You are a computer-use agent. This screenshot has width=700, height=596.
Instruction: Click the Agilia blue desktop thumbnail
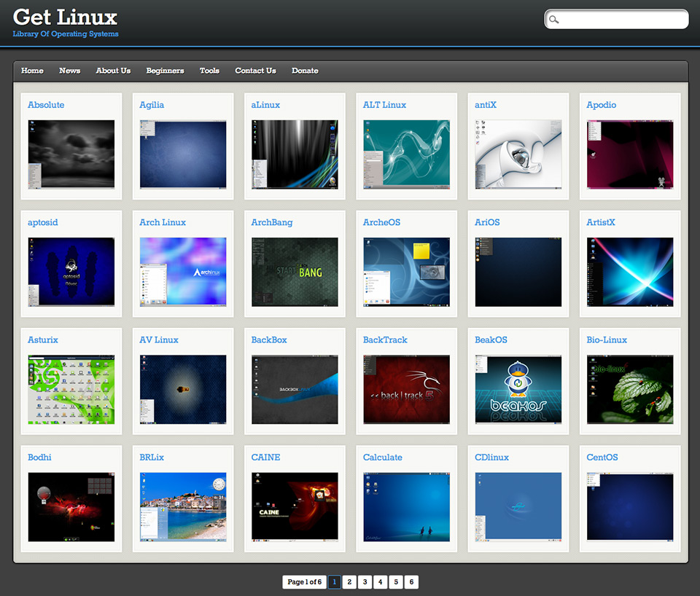tap(183, 154)
